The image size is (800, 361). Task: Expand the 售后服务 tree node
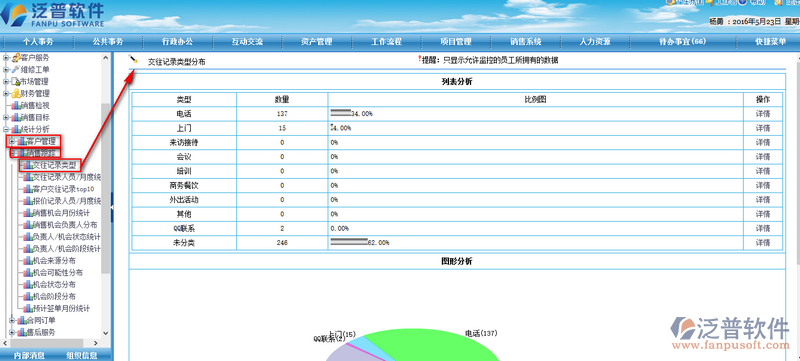tap(12, 332)
